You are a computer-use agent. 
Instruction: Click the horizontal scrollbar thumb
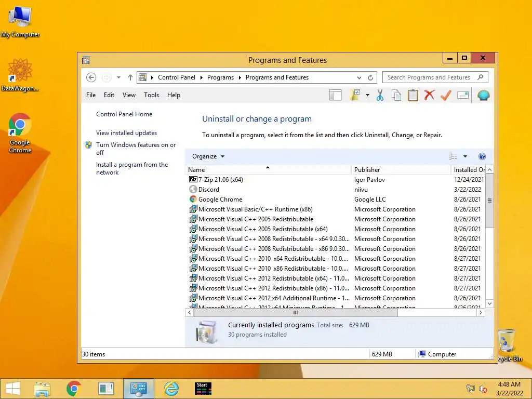coord(296,312)
